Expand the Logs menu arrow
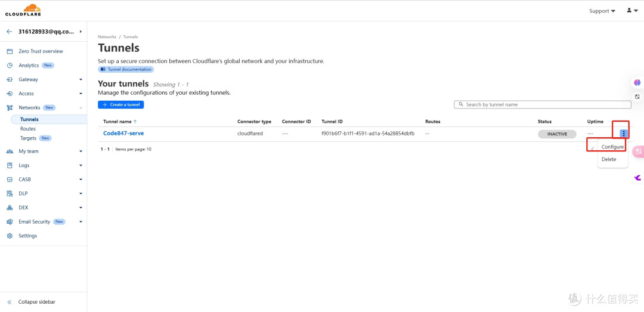Image resolution: width=644 pixels, height=312 pixels. 81,165
